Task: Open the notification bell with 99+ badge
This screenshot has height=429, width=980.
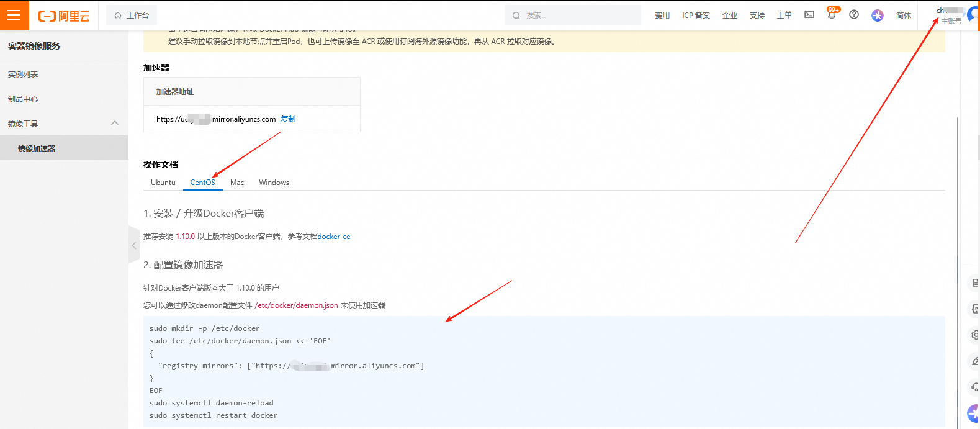Action: pyautogui.click(x=832, y=14)
